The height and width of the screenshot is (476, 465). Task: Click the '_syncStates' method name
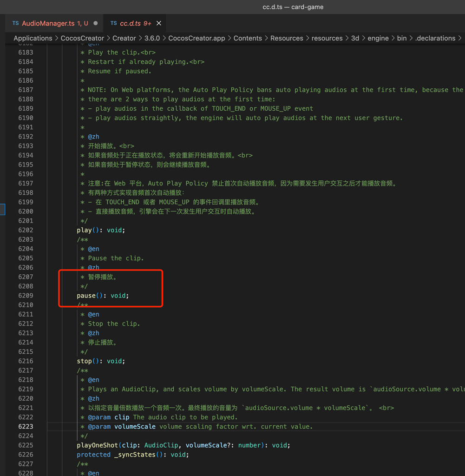(135, 455)
